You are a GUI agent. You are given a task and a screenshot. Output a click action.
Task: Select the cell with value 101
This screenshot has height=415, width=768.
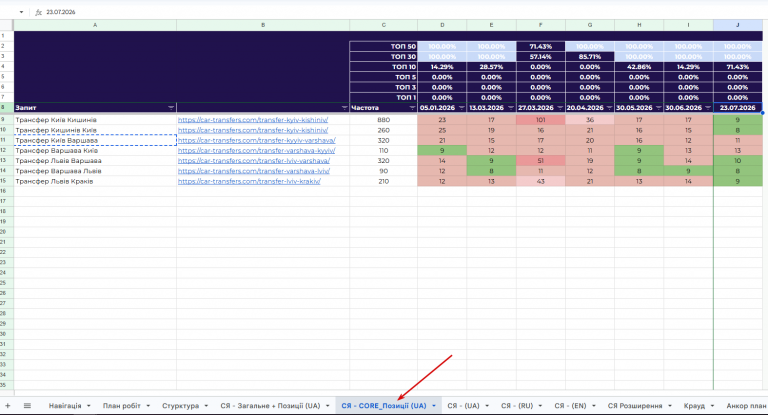click(x=541, y=120)
